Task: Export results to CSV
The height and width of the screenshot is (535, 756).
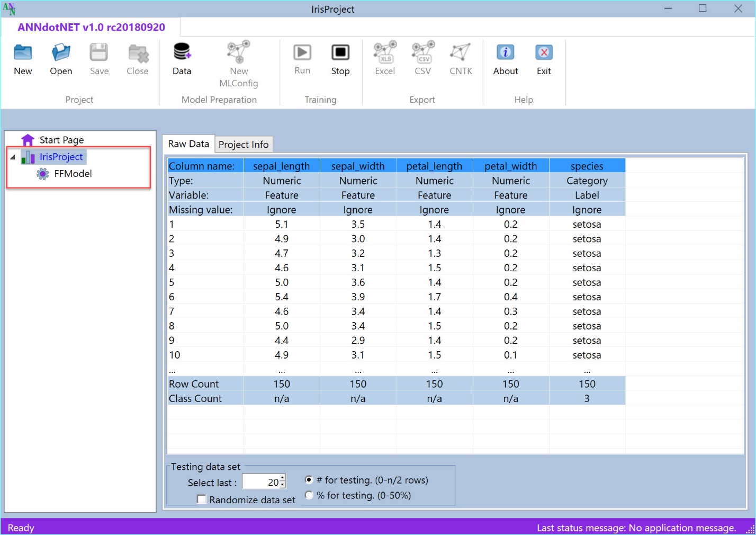Action: (x=423, y=52)
